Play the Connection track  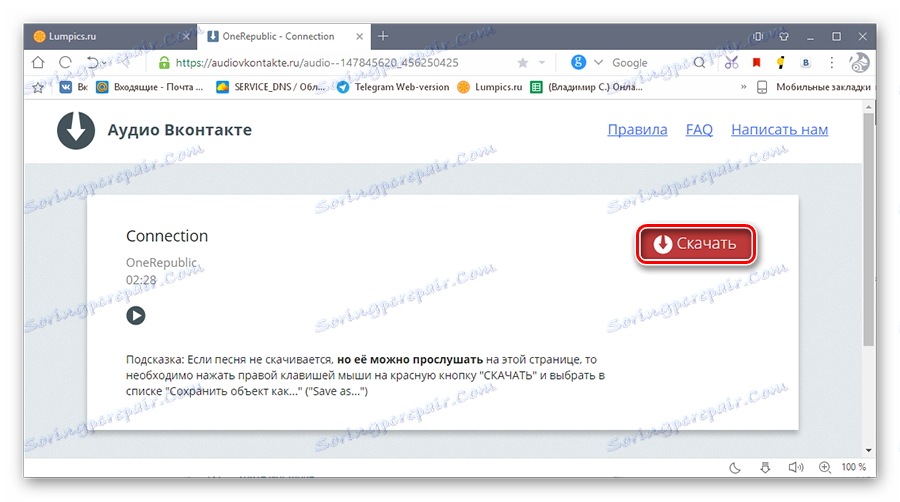click(136, 316)
